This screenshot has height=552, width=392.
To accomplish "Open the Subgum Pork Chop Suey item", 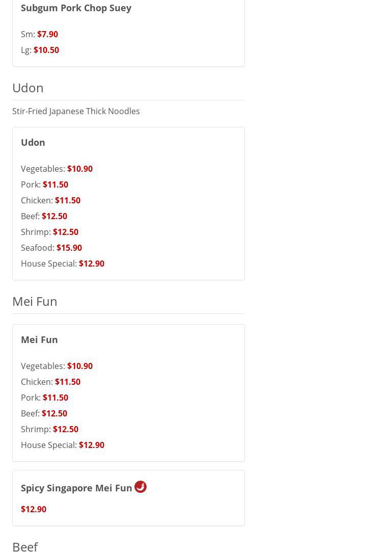I will (76, 8).
